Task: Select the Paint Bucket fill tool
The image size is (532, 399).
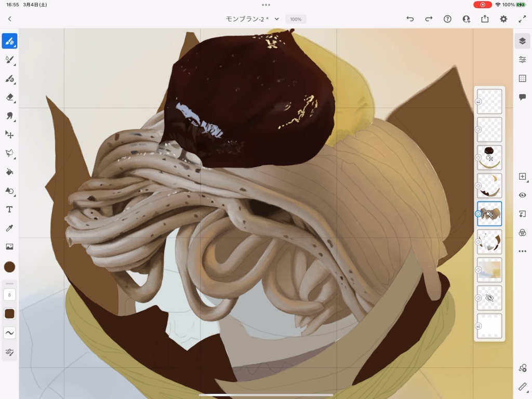Action: pyautogui.click(x=9, y=172)
